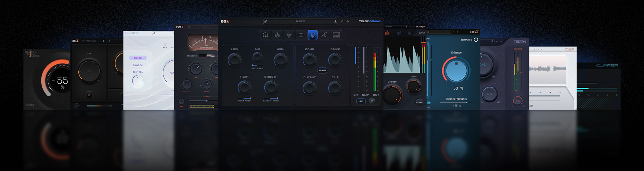Toggle the phase invert button in Telos Drums

[372, 101]
